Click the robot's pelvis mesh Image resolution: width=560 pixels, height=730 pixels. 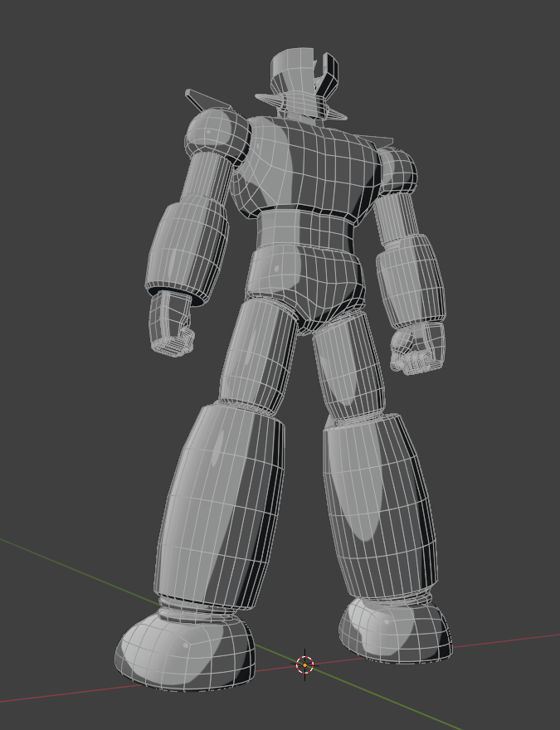[x=309, y=282]
